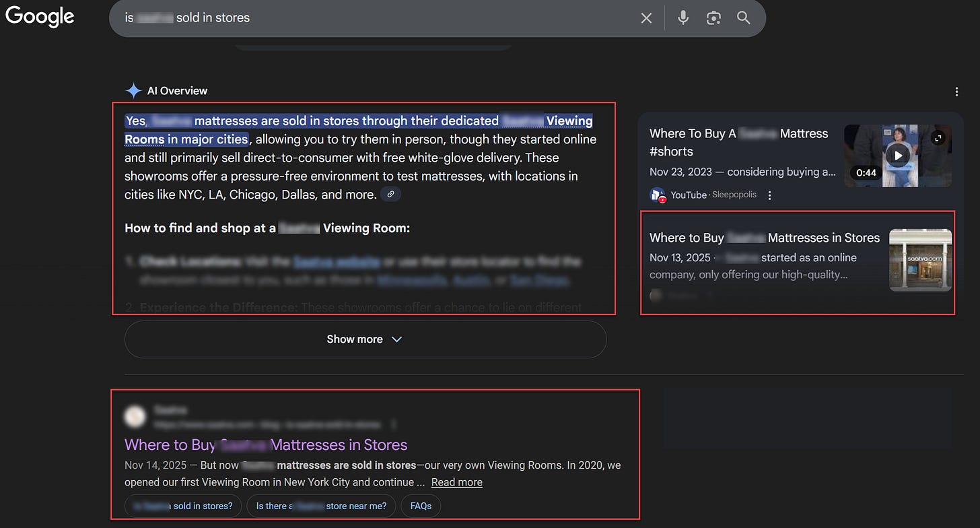Expand AI Overview with Show more
Image resolution: width=980 pixels, height=528 pixels.
point(365,339)
